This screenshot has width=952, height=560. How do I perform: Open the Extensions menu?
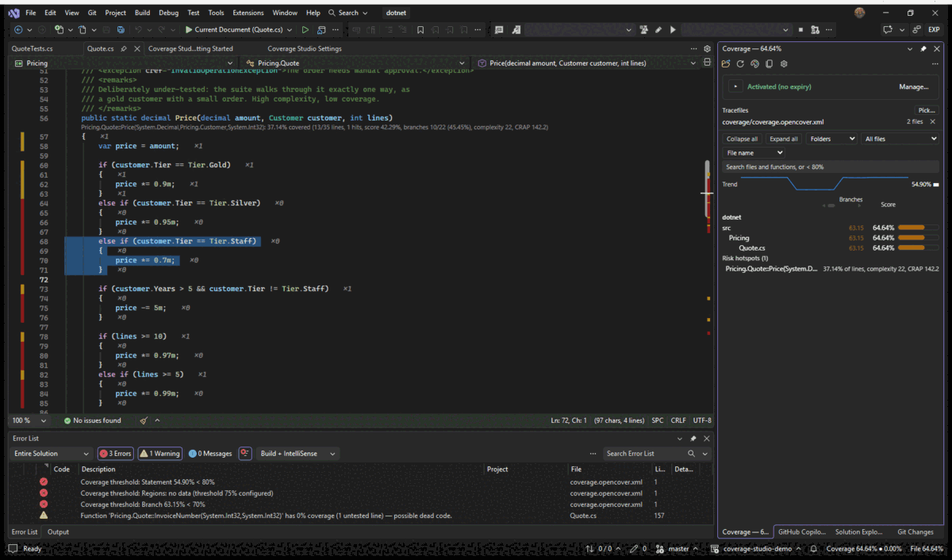coord(248,13)
